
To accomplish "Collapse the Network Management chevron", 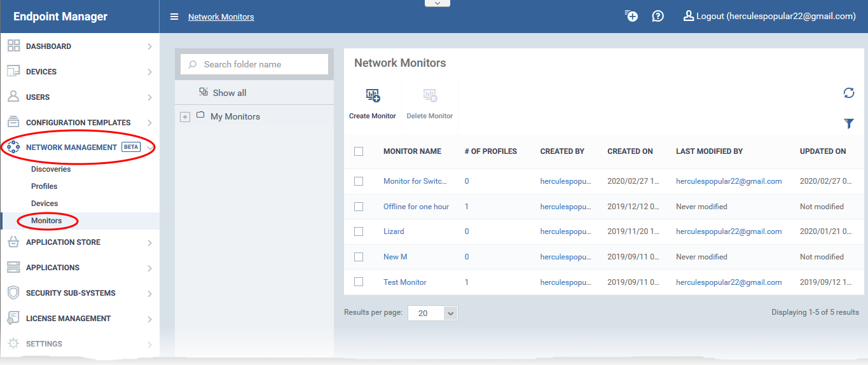I will tap(149, 148).
